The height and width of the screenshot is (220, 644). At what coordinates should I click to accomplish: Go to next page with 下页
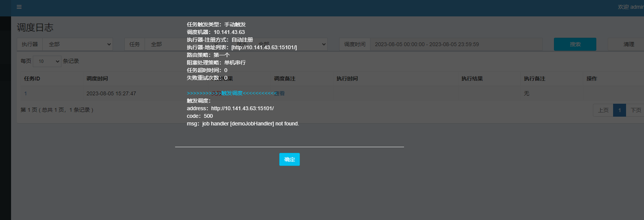point(636,110)
